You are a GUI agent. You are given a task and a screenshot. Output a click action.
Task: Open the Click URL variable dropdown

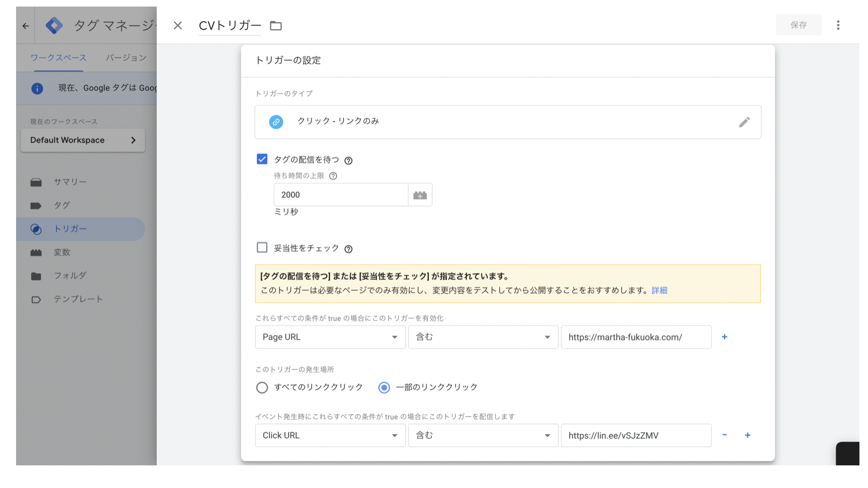pyautogui.click(x=330, y=436)
